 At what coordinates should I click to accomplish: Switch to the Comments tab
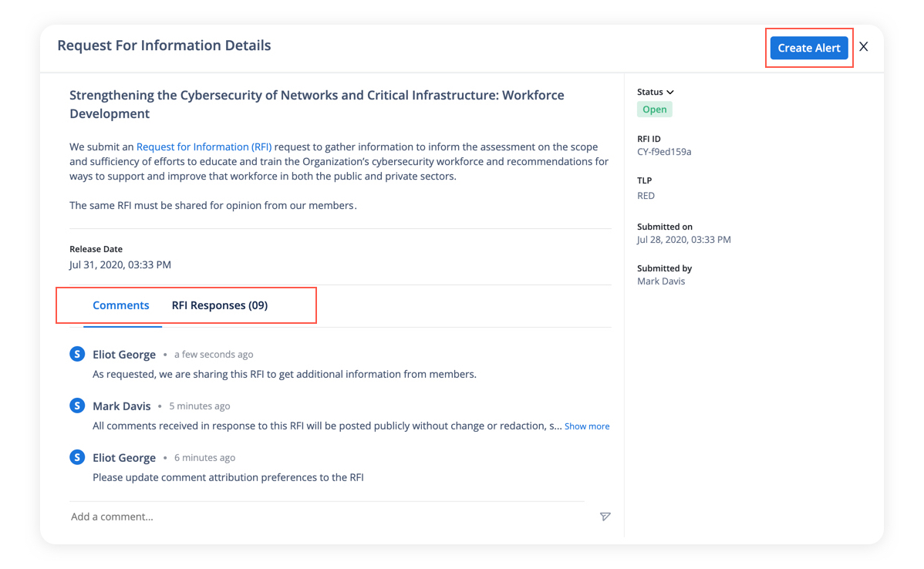(x=121, y=305)
